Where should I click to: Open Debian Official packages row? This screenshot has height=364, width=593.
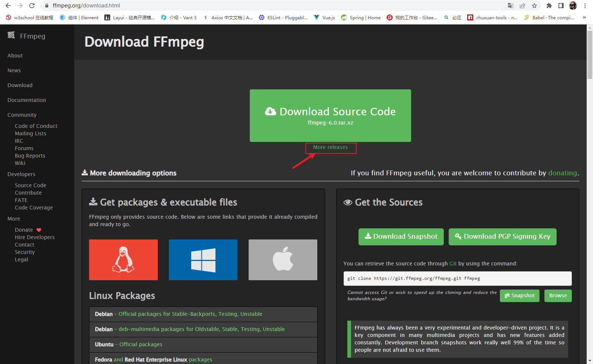coord(203,314)
